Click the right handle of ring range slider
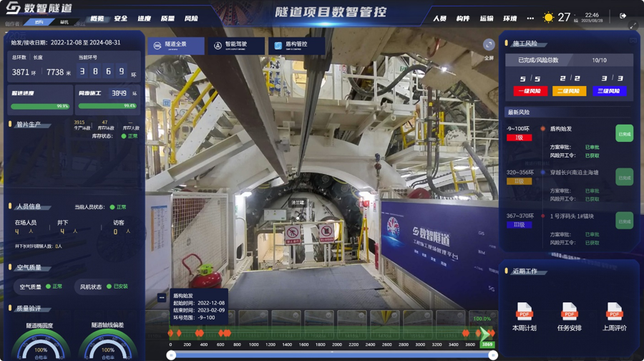Viewport: 644px width, 361px height. 492,355
